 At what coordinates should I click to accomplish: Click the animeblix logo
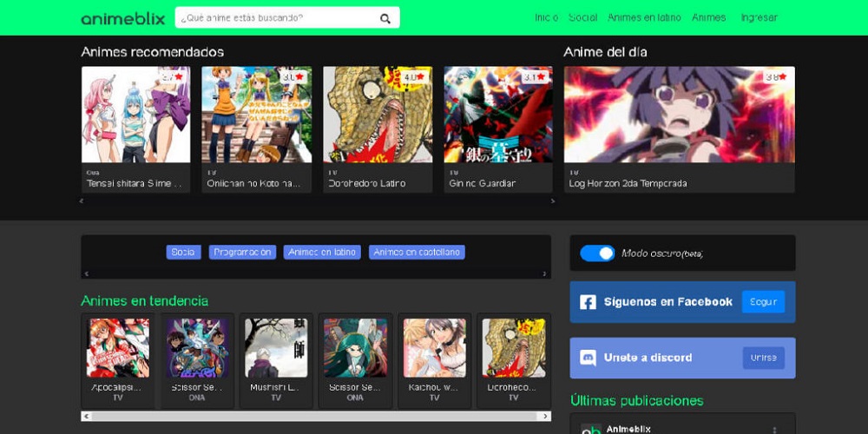(x=123, y=18)
